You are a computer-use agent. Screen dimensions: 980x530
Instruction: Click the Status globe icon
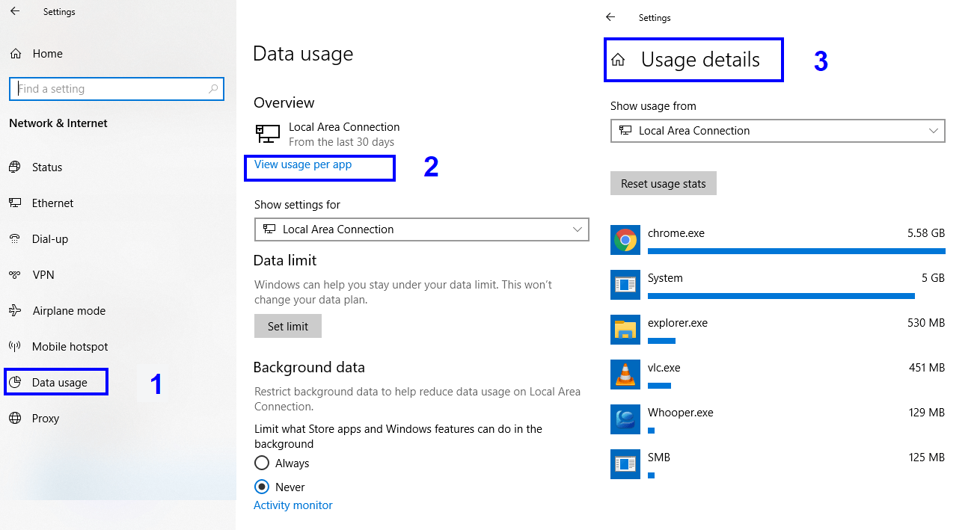(x=15, y=167)
